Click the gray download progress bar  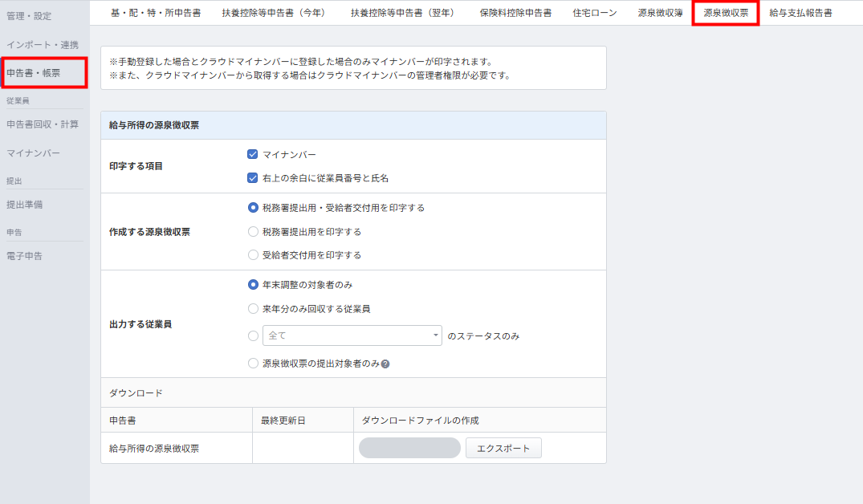(x=409, y=448)
